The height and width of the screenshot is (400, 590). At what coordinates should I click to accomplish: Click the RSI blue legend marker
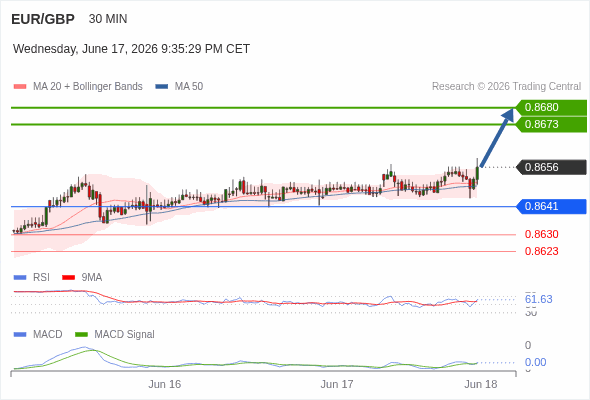coord(20,278)
